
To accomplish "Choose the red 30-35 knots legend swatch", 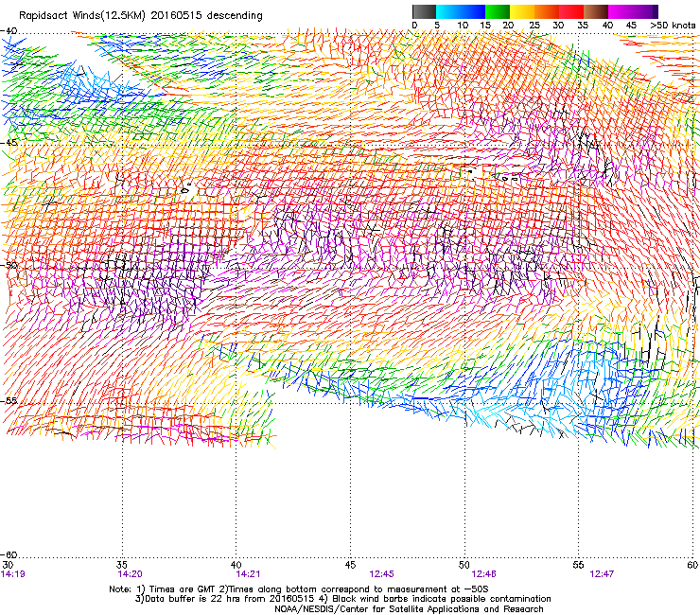I will 571,11.
